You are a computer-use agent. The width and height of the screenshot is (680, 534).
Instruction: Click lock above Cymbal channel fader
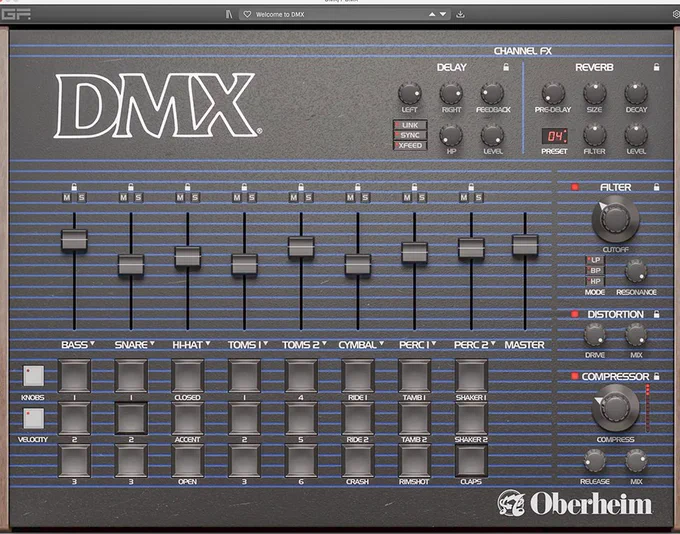pos(358,187)
